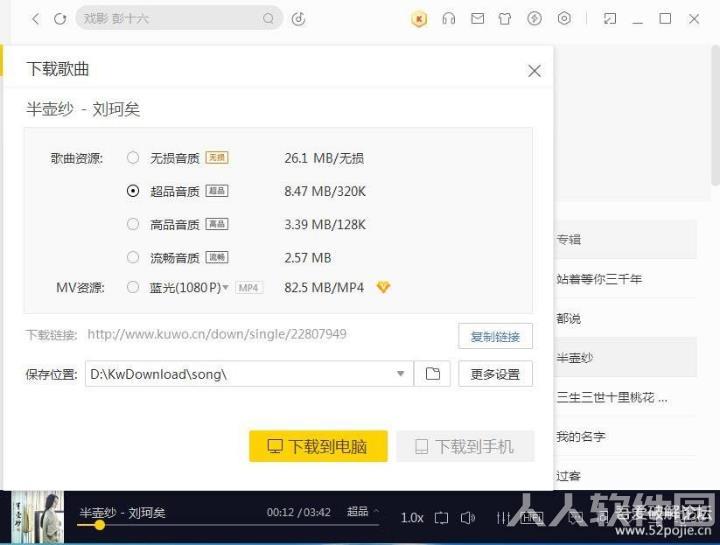Screen dimensions: 720x545
Task: Click the super quality badge icon
Action: (217, 191)
